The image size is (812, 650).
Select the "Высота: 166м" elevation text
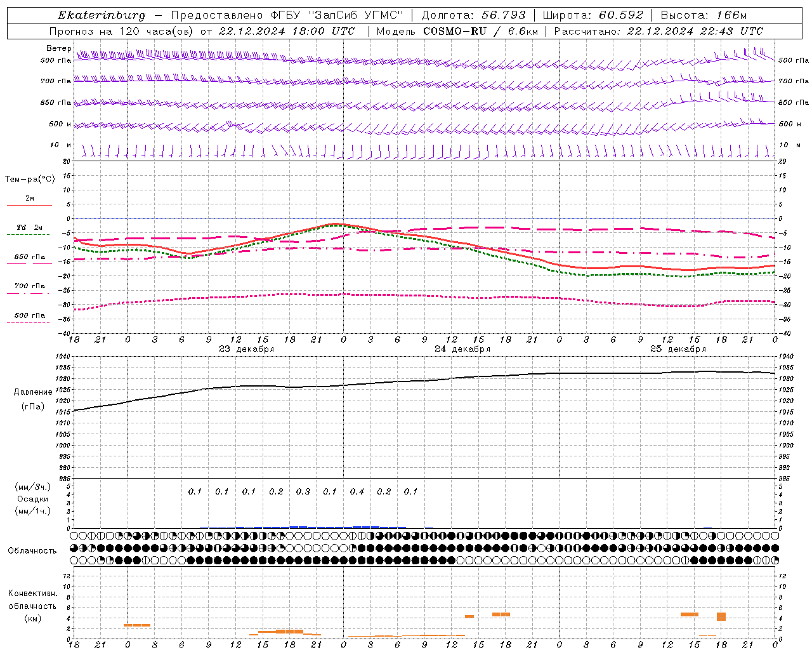704,15
